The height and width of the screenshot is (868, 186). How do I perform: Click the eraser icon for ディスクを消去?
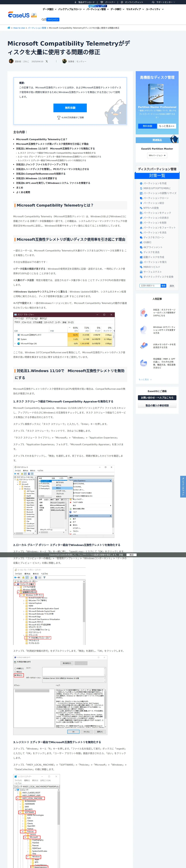pos(141,252)
